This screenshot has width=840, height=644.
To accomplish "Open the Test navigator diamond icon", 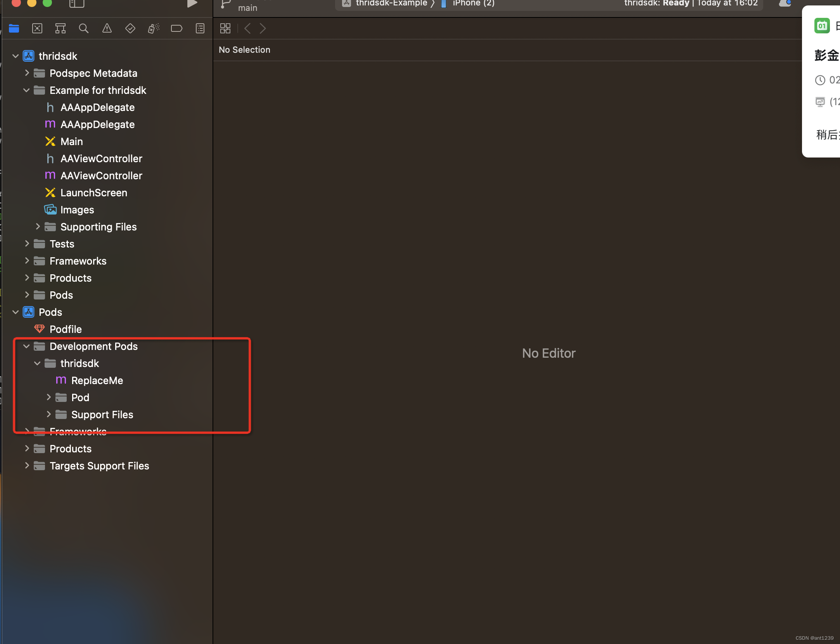I will pos(130,28).
